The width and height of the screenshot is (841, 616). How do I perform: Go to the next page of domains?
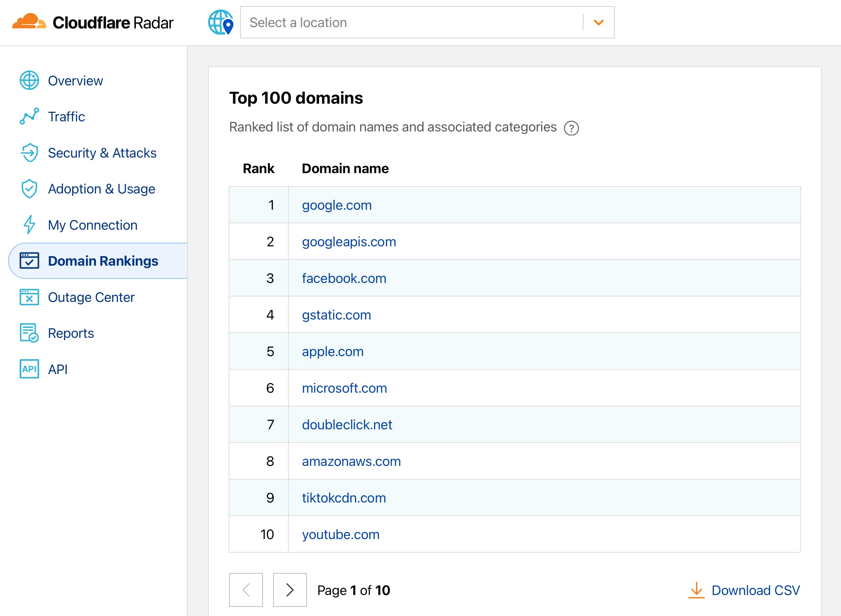coord(290,590)
